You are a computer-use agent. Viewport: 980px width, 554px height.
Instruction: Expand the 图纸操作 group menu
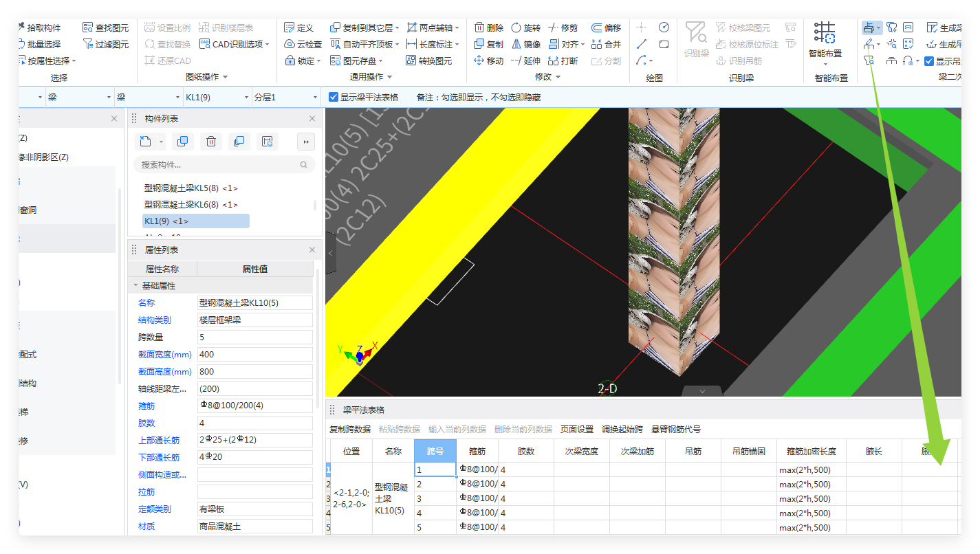coord(225,77)
